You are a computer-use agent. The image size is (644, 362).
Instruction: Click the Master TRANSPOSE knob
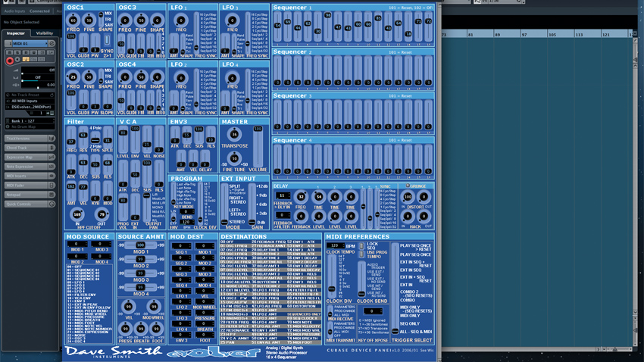pyautogui.click(x=233, y=134)
